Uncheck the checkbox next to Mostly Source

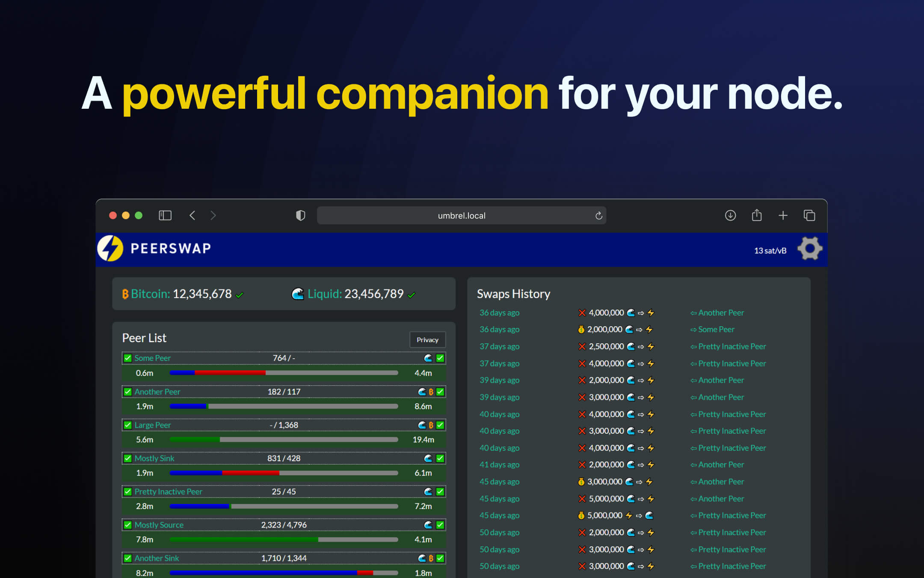tap(128, 524)
